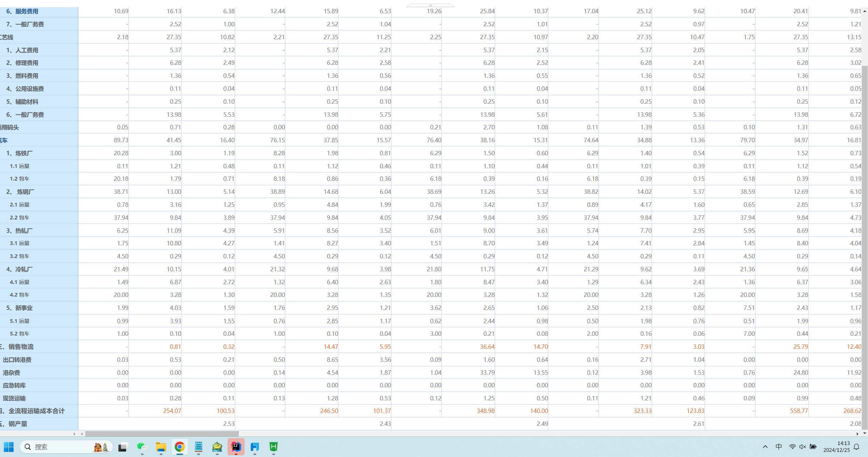Switch the Chinese input method indicator

click(x=779, y=447)
